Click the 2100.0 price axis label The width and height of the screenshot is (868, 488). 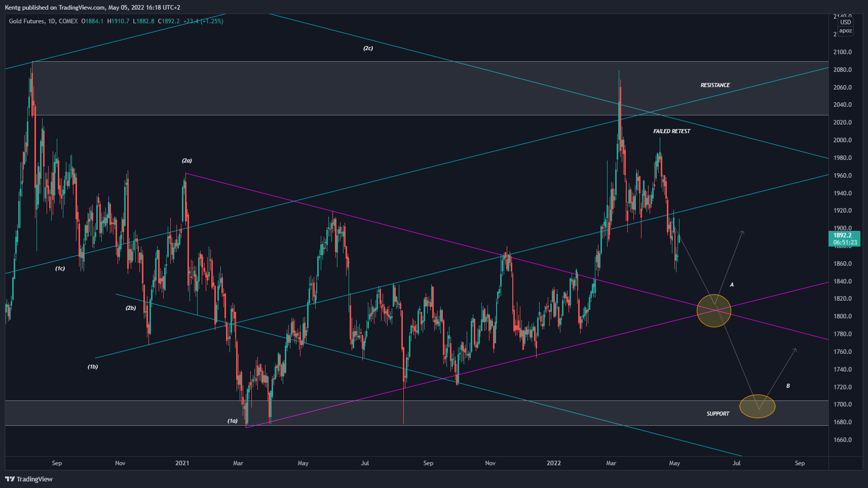click(x=842, y=52)
